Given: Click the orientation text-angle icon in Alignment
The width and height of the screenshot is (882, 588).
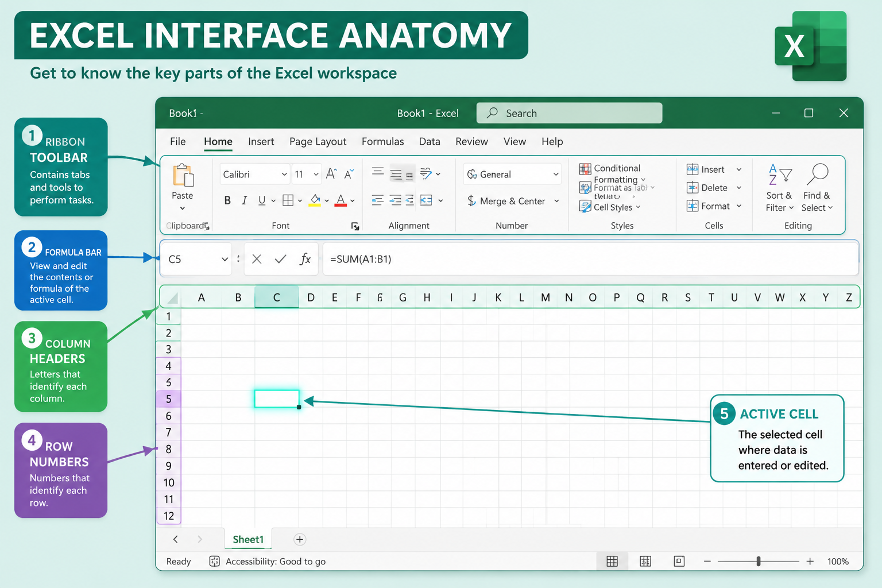Looking at the screenshot, I should [x=426, y=173].
